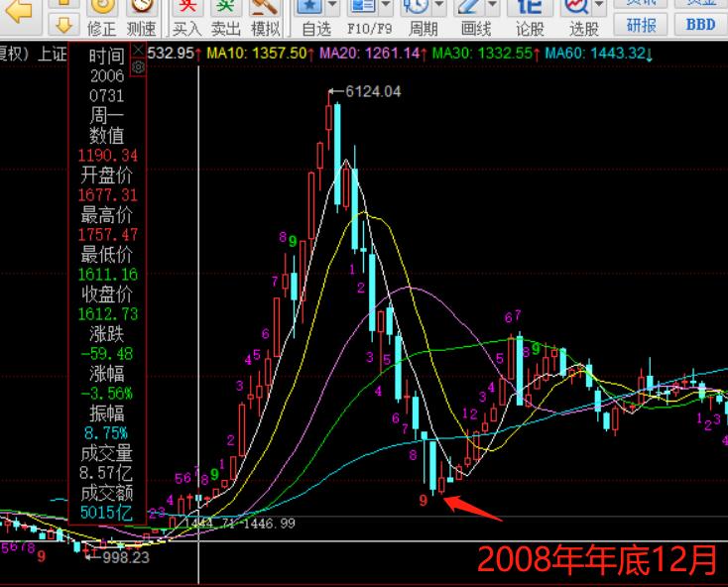Click the 开盘价 value 1677.31
The height and width of the screenshot is (587, 728).
[x=108, y=195]
